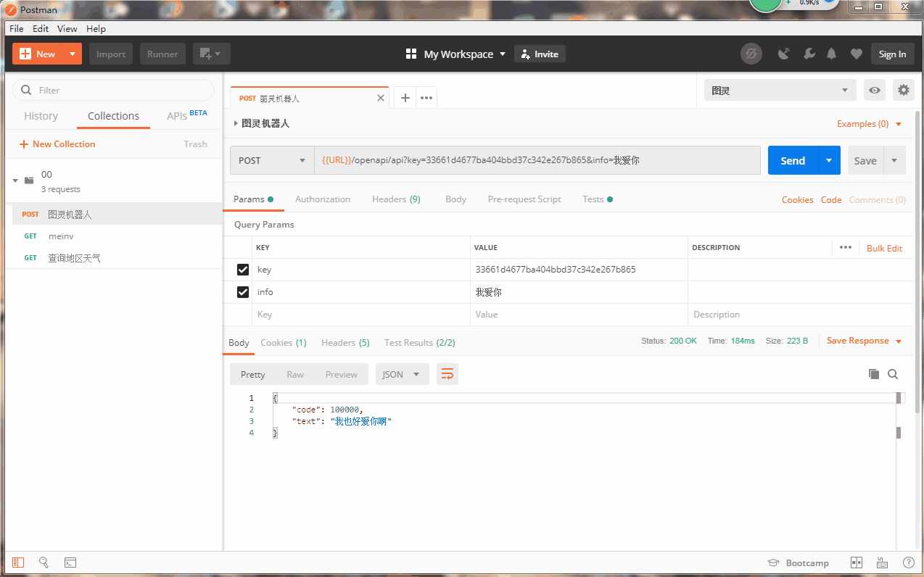Close the 图灵机器人 request tab

(x=380, y=98)
